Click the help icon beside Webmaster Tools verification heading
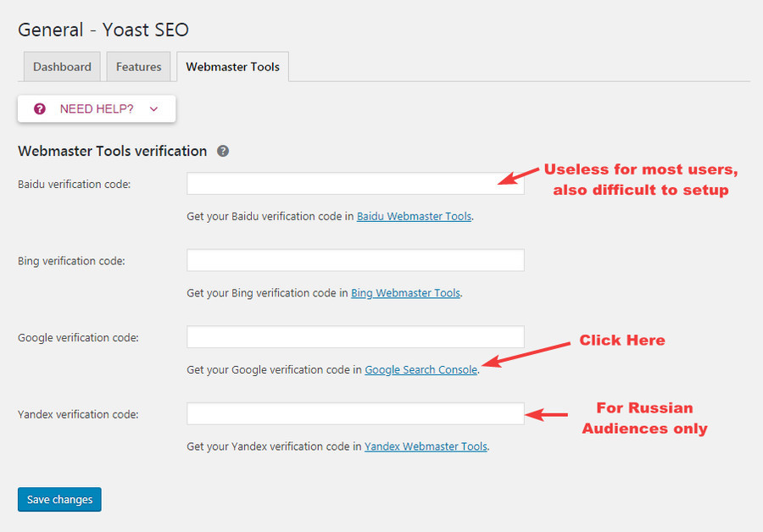 tap(223, 151)
